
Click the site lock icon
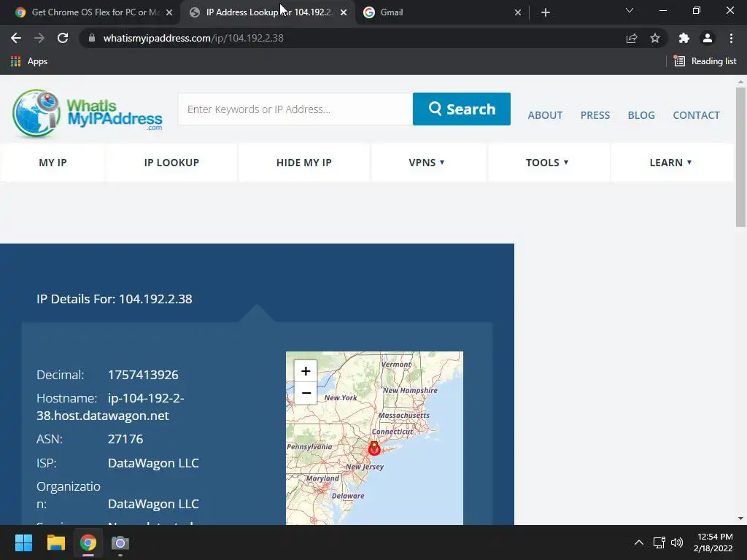[x=92, y=38]
